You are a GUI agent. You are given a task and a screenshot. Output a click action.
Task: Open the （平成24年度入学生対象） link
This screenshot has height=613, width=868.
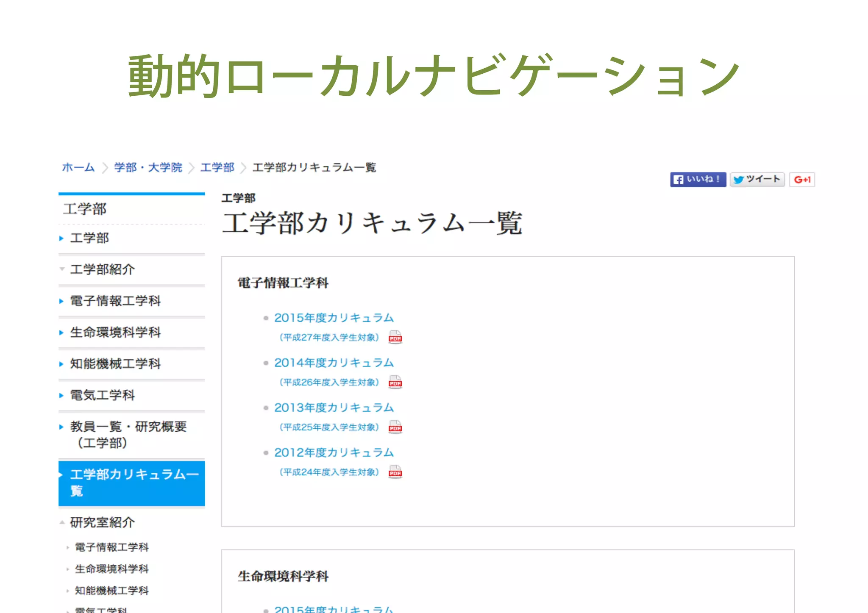click(x=329, y=472)
